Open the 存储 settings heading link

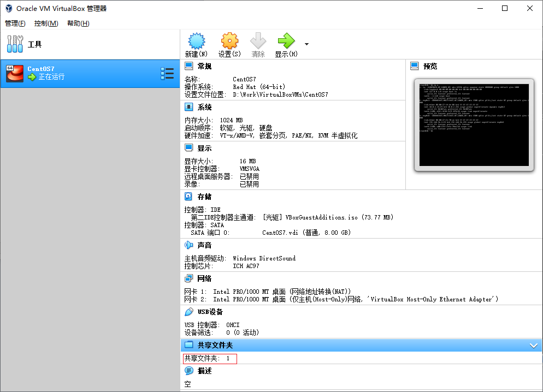[x=204, y=197]
